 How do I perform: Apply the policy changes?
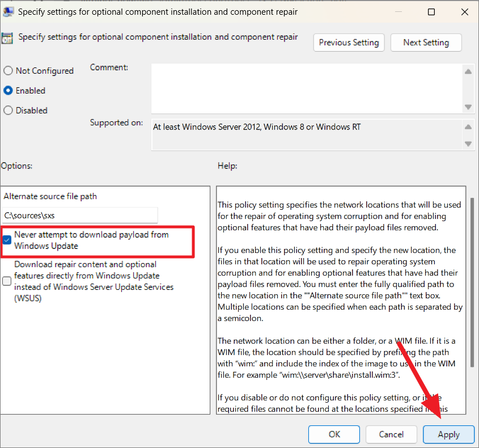pyautogui.click(x=448, y=434)
